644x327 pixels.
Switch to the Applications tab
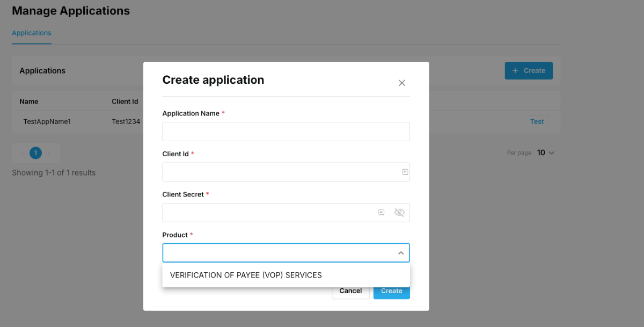[x=31, y=33]
